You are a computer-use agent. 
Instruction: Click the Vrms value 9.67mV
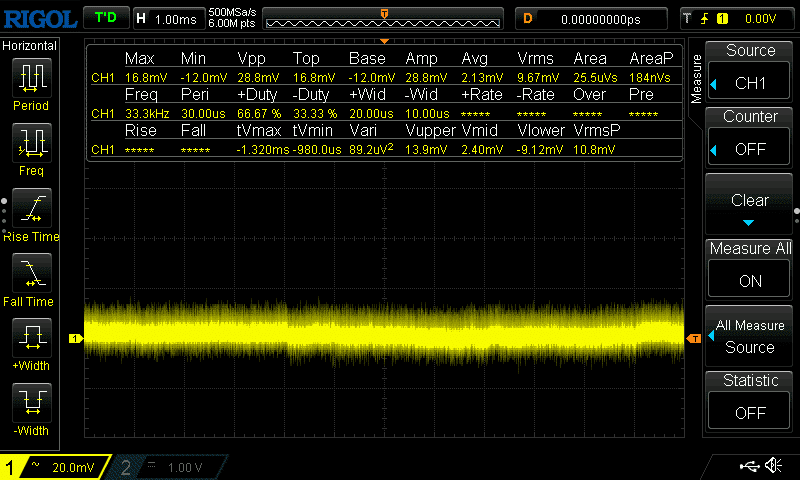tap(538, 78)
